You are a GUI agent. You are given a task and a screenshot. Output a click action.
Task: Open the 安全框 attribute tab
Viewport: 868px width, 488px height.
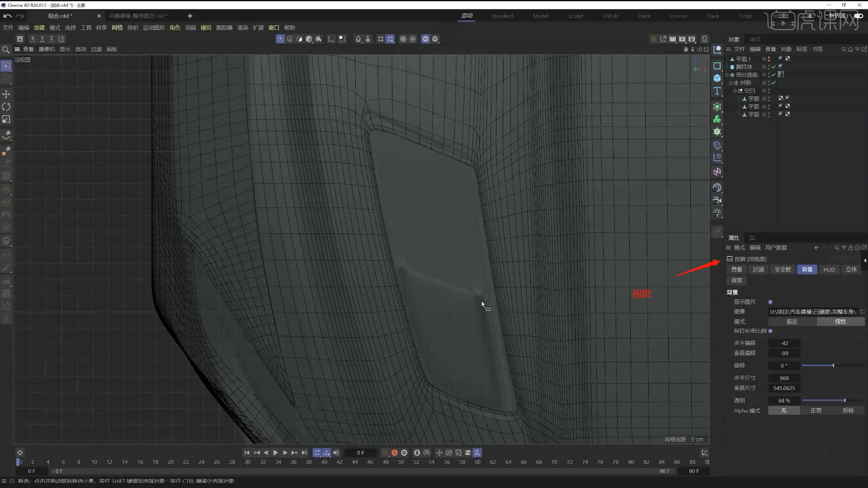pyautogui.click(x=783, y=270)
